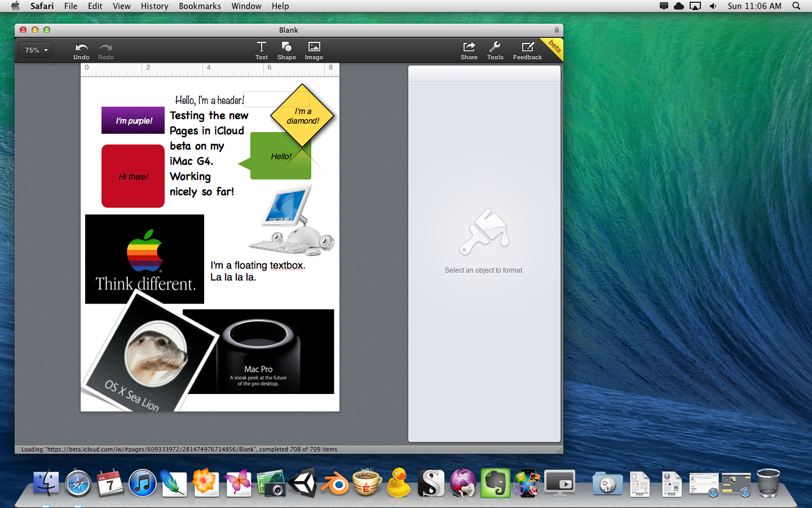The image size is (812, 508).
Task: Select the purple "I'm purple!" rectangle
Action: [x=133, y=120]
